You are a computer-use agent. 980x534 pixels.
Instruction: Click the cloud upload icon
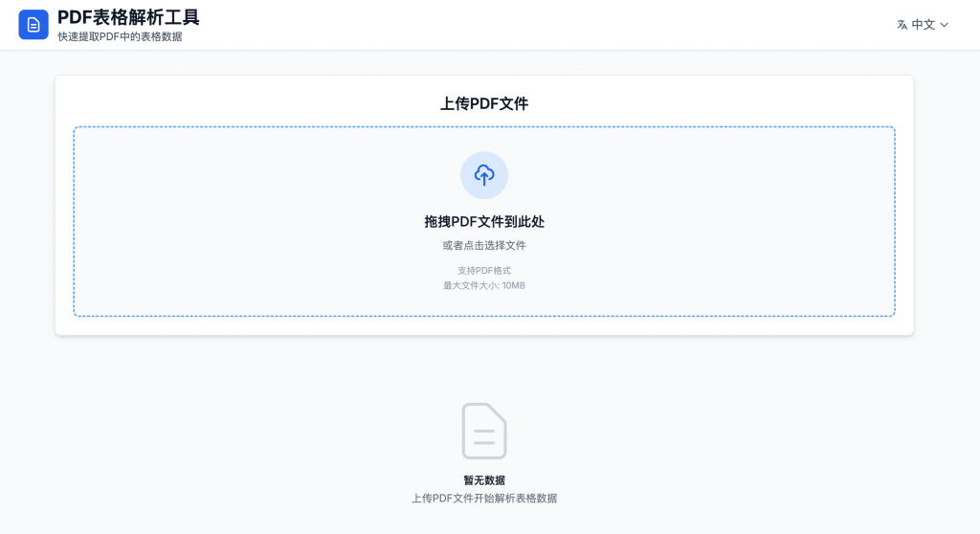click(484, 175)
